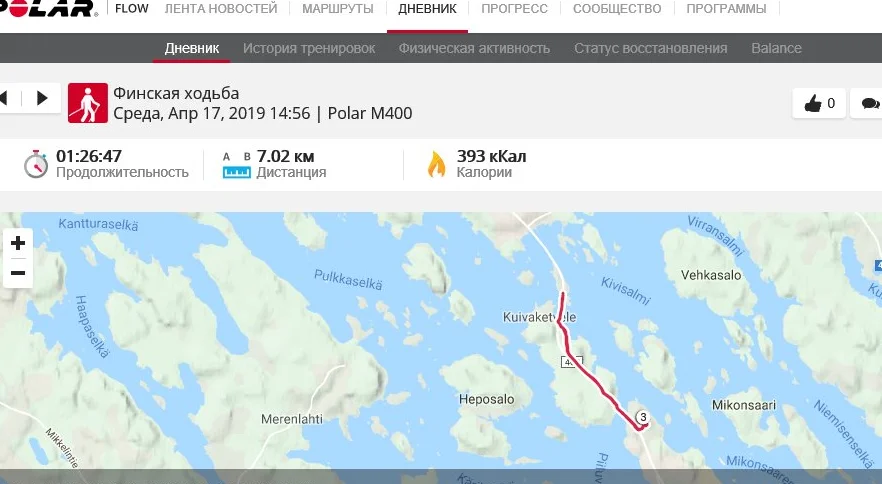The width and height of the screenshot is (882, 484).
Task: Go to previous training with left arrow
Action: [4, 98]
